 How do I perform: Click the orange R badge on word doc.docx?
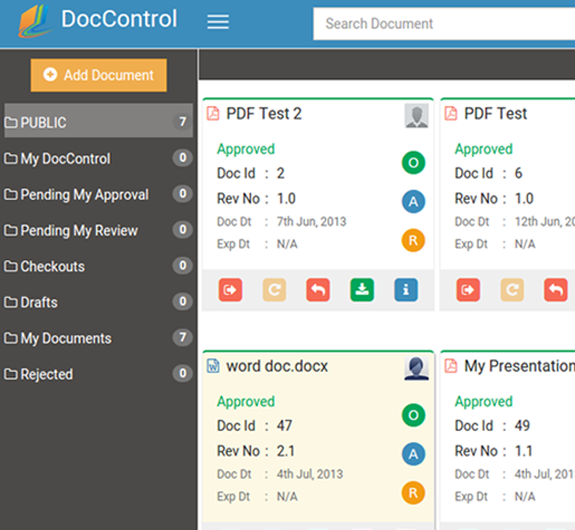pyautogui.click(x=413, y=493)
